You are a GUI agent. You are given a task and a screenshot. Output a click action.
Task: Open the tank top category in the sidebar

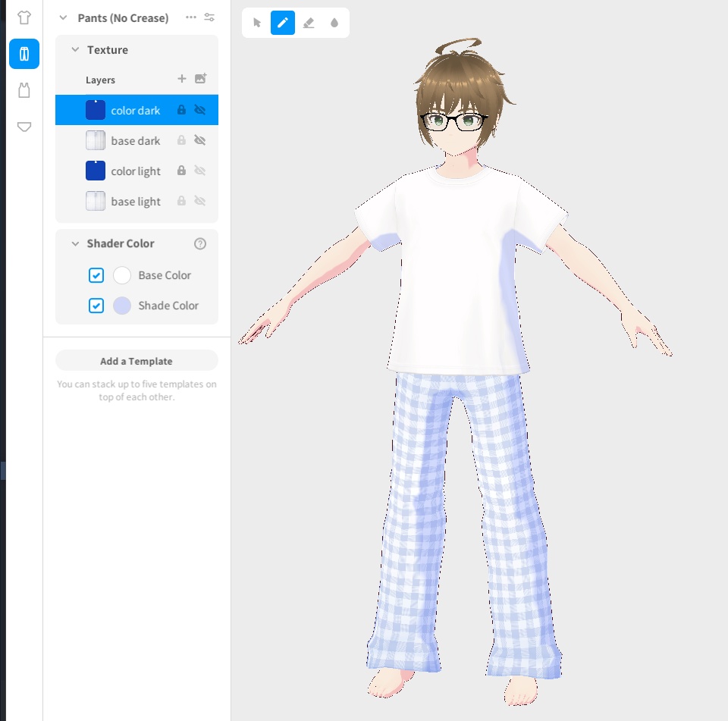[x=24, y=90]
